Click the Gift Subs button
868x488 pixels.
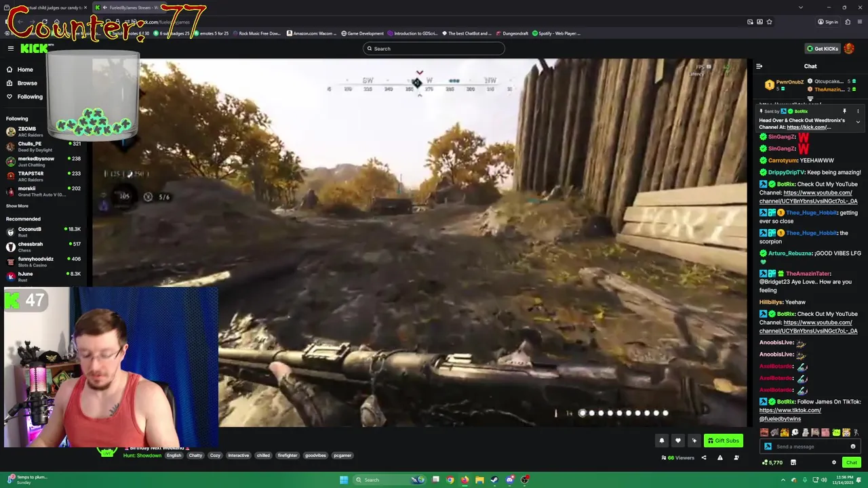(x=723, y=441)
